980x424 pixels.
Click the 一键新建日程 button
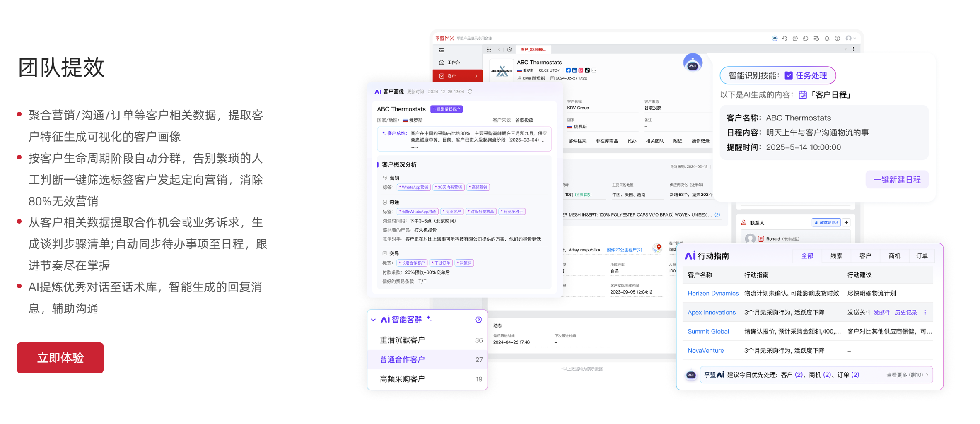click(x=897, y=180)
